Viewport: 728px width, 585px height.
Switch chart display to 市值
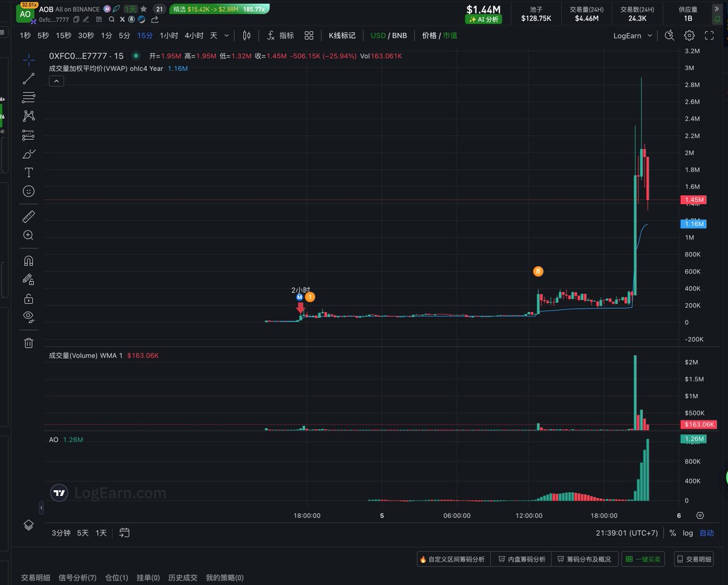(x=450, y=36)
